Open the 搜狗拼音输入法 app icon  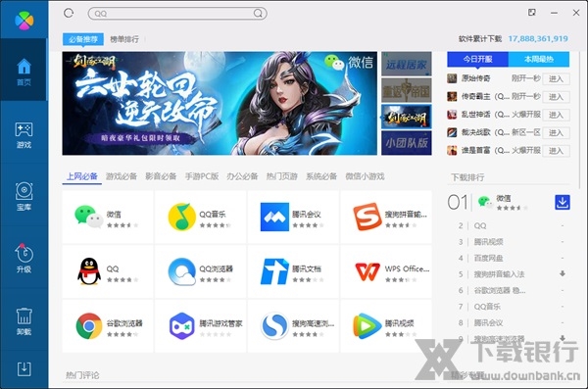point(367,217)
